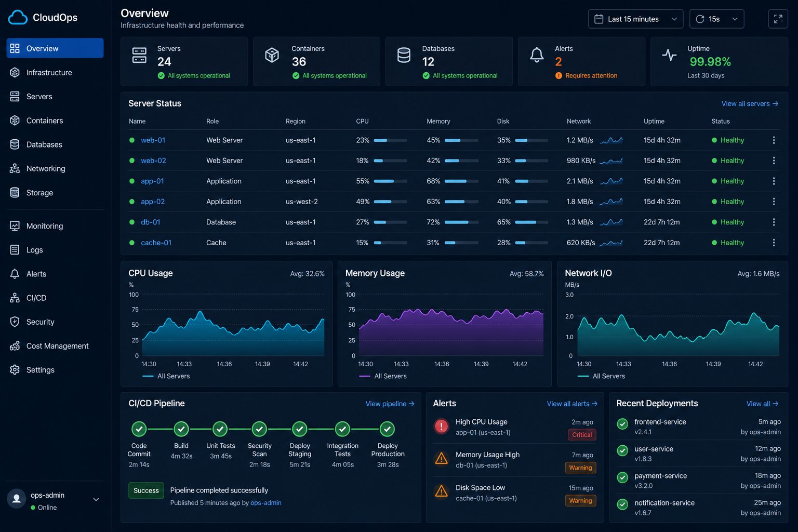The height and width of the screenshot is (532, 798).
Task: Click the View all servers link
Action: click(x=750, y=104)
